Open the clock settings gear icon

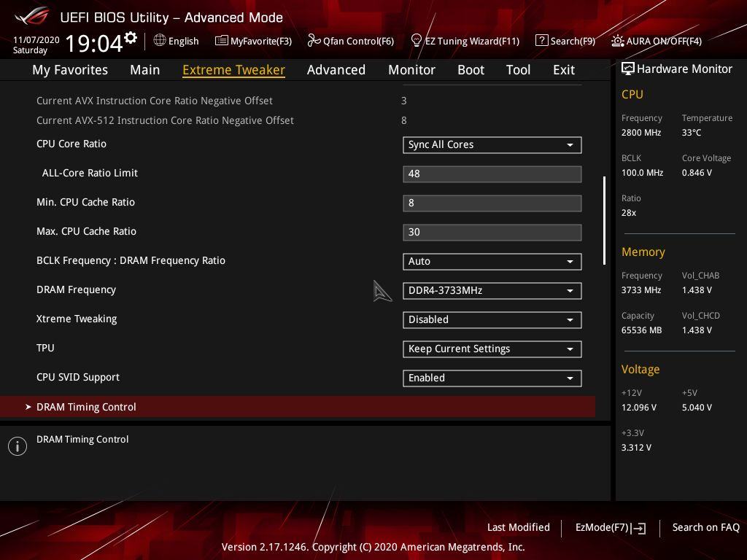point(131,38)
